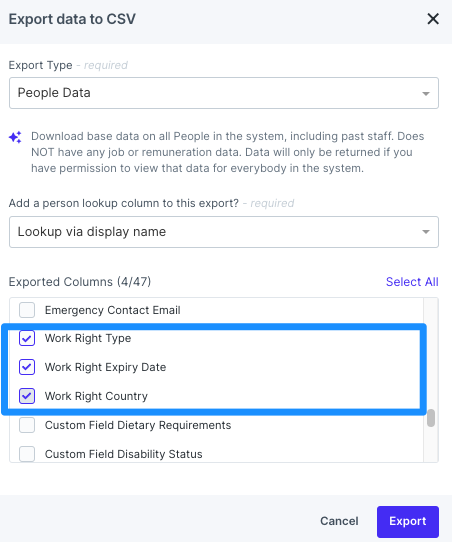Screen dimensions: 452x542
Task: Enable Custom Field Dietary Requirements checkbox
Action: click(27, 425)
